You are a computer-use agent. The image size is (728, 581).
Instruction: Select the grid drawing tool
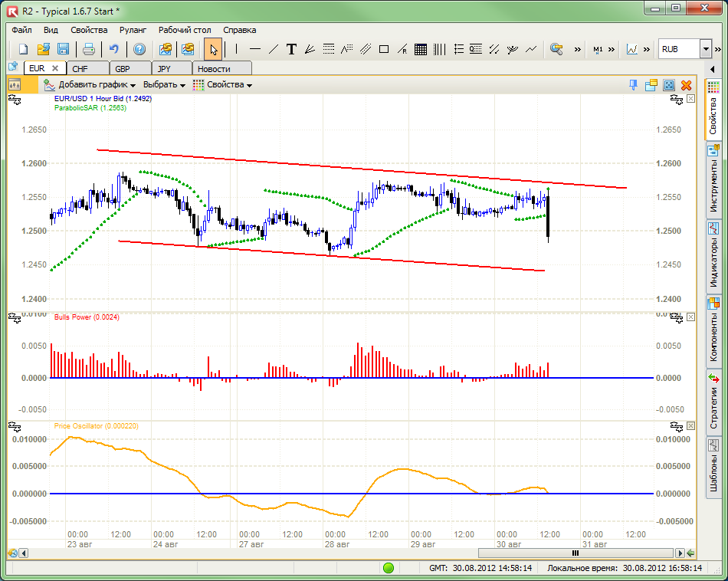coord(421,49)
